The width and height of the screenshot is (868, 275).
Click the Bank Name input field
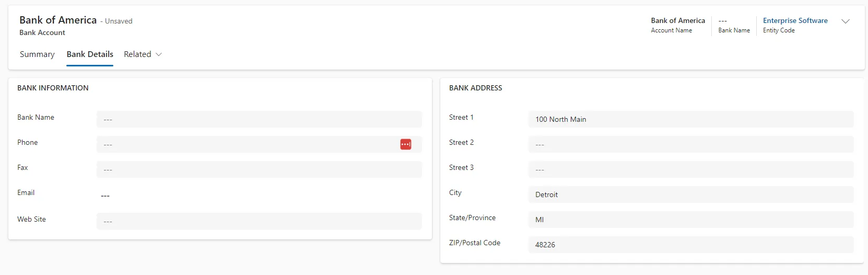pos(259,119)
